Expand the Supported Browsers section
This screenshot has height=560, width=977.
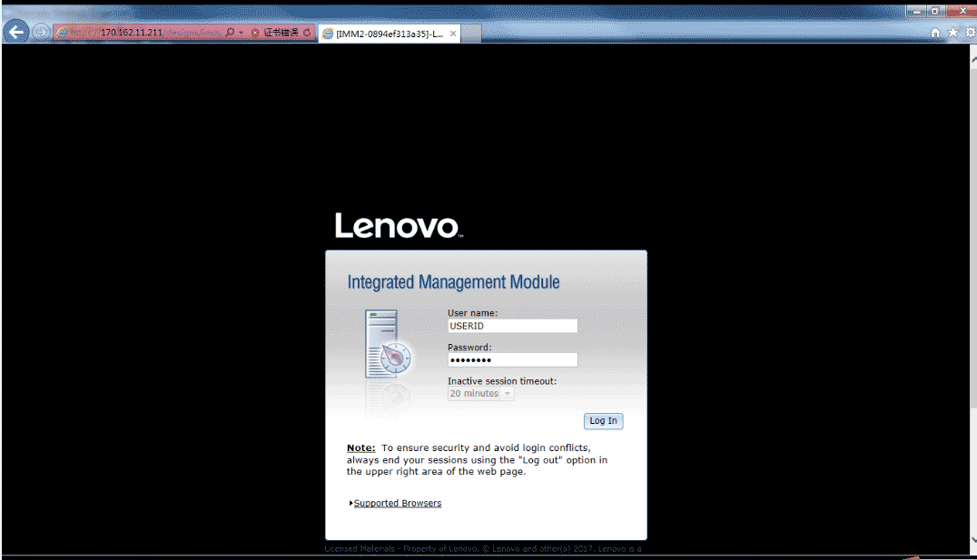pyautogui.click(x=397, y=504)
